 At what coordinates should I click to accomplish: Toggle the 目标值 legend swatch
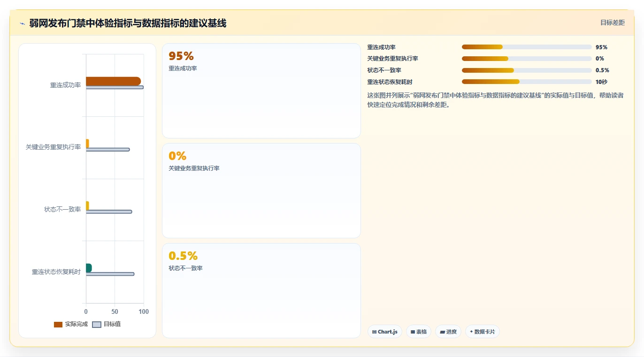97,325
